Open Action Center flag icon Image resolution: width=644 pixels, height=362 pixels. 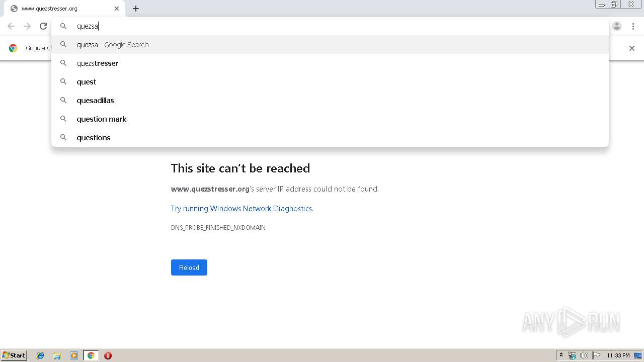point(596,355)
